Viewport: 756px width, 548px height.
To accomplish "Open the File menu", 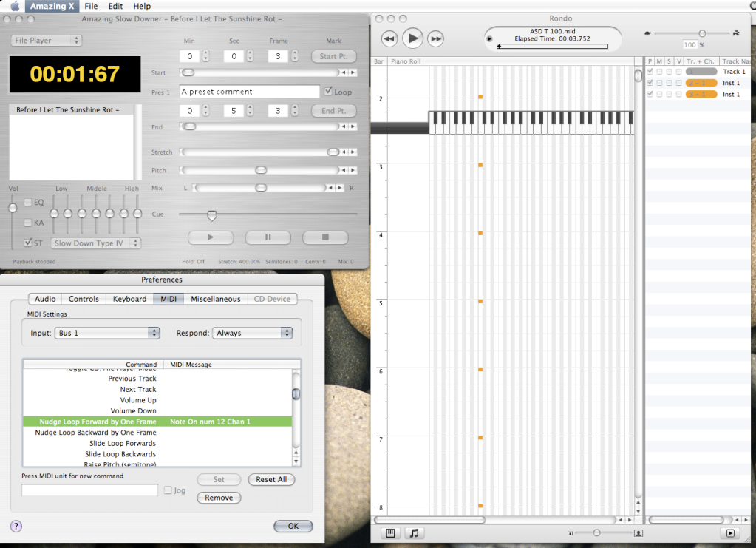I will tap(91, 6).
